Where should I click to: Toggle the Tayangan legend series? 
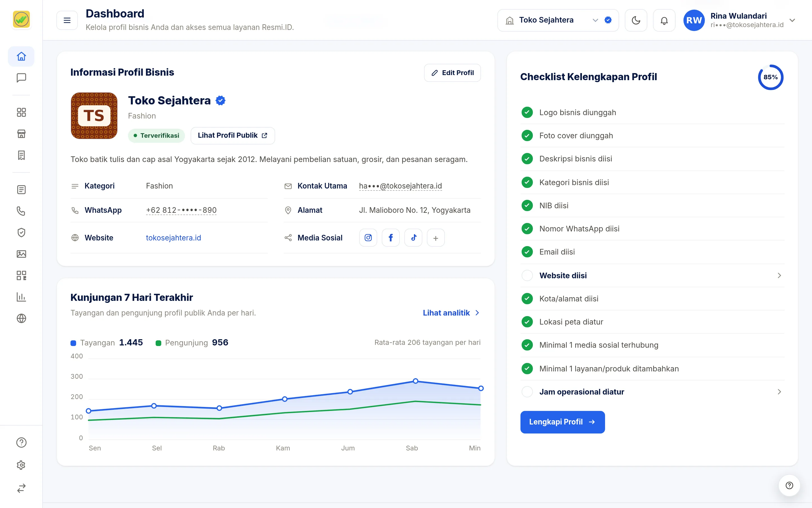point(106,342)
